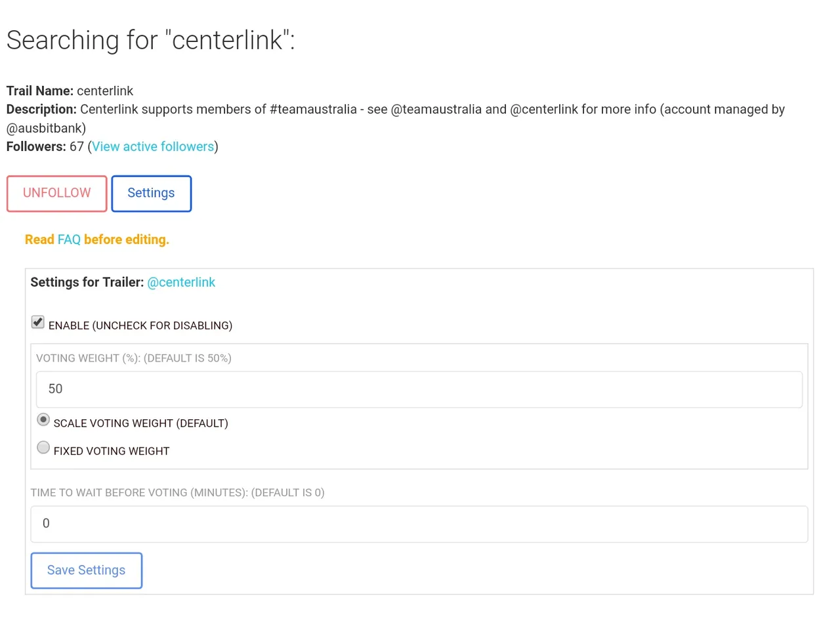Click the Searching for "centerlink" heading

[151, 40]
